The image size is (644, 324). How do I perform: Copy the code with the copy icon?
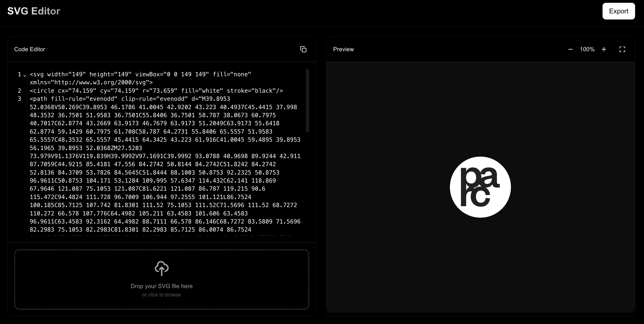303,49
